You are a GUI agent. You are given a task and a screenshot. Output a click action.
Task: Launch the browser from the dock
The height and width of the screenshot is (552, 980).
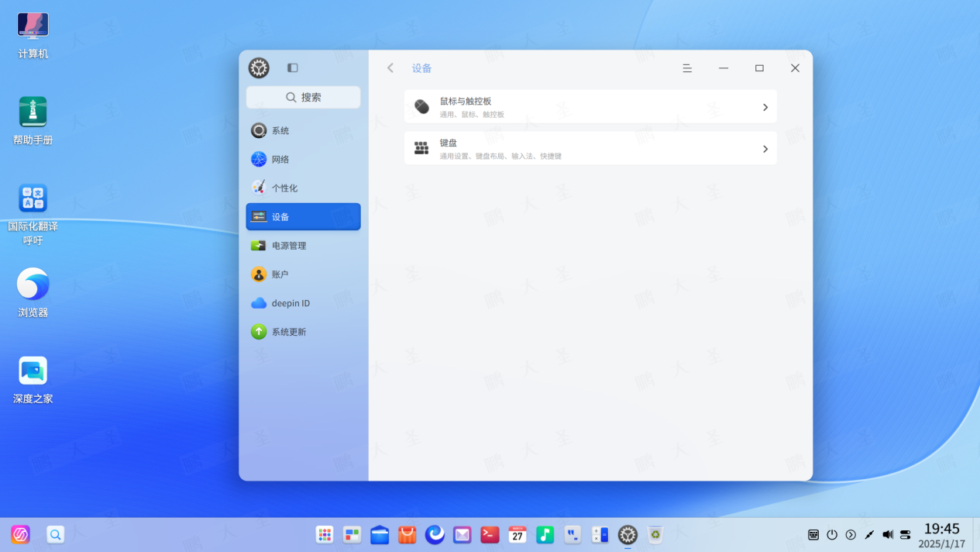(435, 534)
